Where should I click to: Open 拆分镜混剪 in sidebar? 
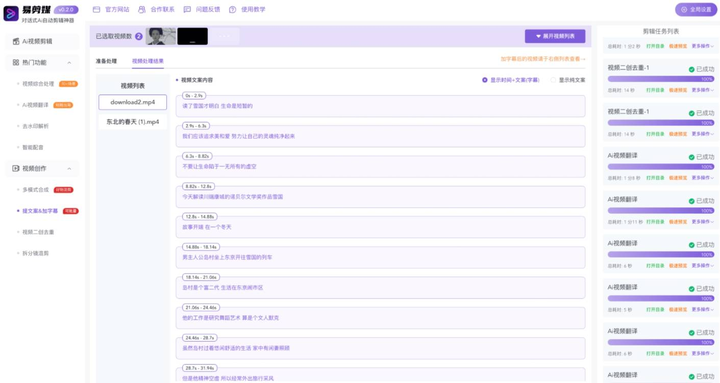pyautogui.click(x=35, y=253)
